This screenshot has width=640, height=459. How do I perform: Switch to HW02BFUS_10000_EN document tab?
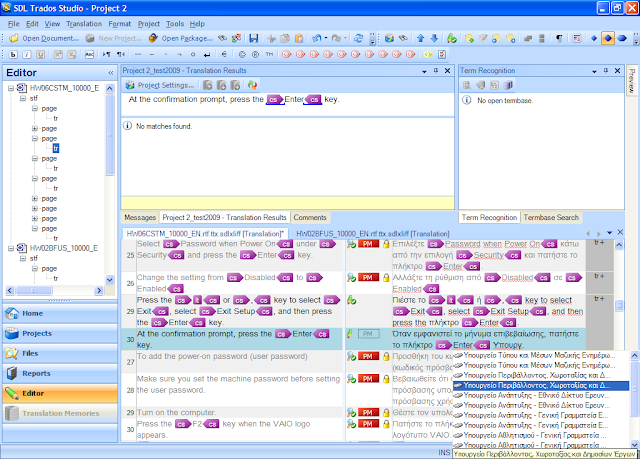point(372,234)
